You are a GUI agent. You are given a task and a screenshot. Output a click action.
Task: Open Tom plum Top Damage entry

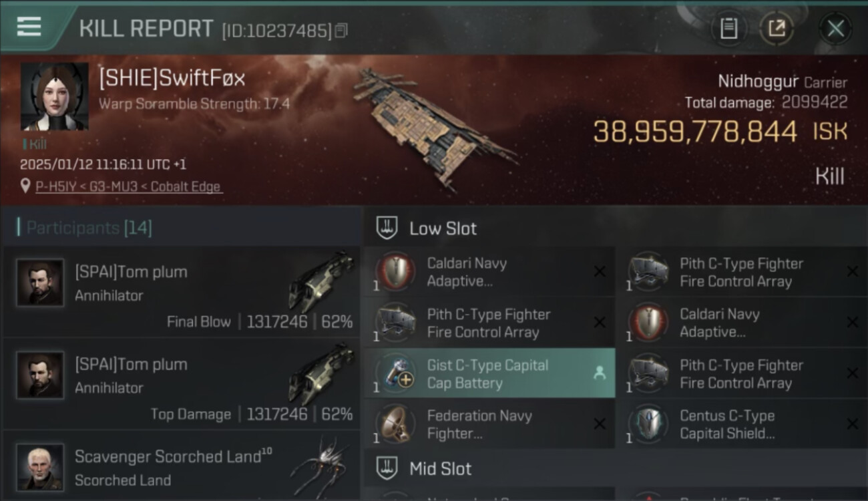pyautogui.click(x=182, y=383)
